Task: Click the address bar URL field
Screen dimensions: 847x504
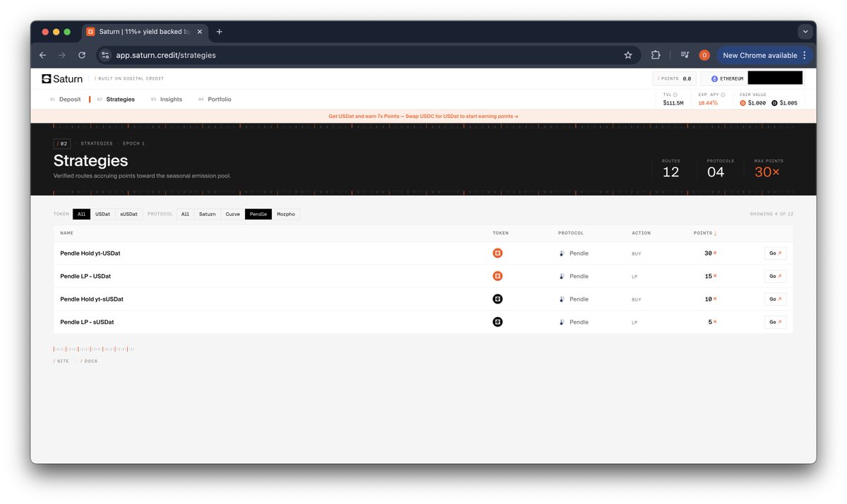Action: 367,55
